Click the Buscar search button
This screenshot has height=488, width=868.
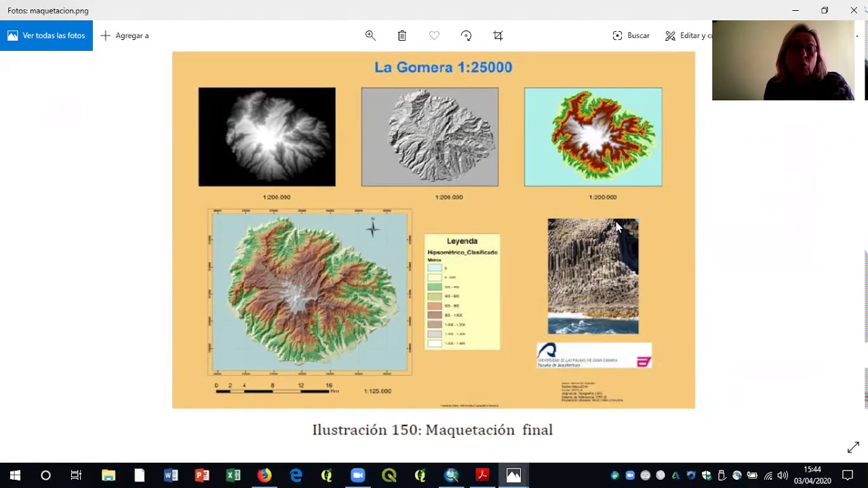[631, 35]
